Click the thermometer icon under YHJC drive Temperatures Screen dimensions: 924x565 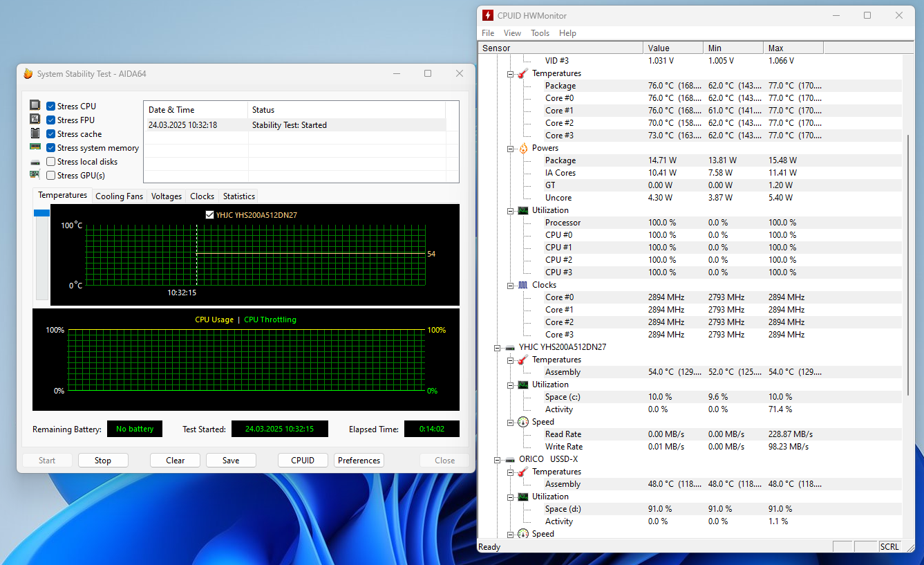pos(523,360)
